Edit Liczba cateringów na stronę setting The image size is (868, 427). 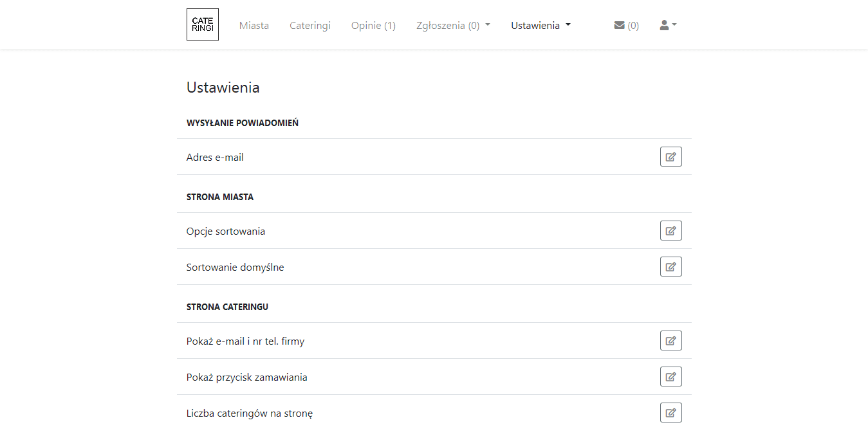click(x=670, y=412)
